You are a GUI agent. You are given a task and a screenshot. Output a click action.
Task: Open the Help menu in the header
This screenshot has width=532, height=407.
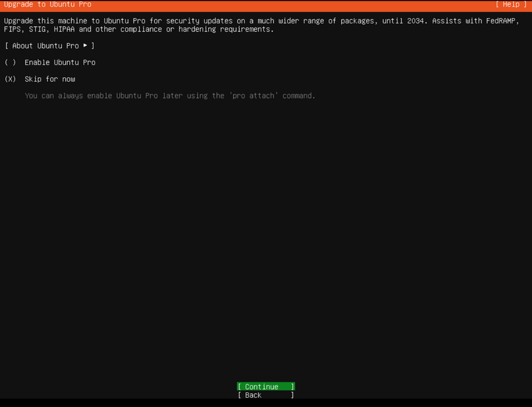click(x=511, y=5)
